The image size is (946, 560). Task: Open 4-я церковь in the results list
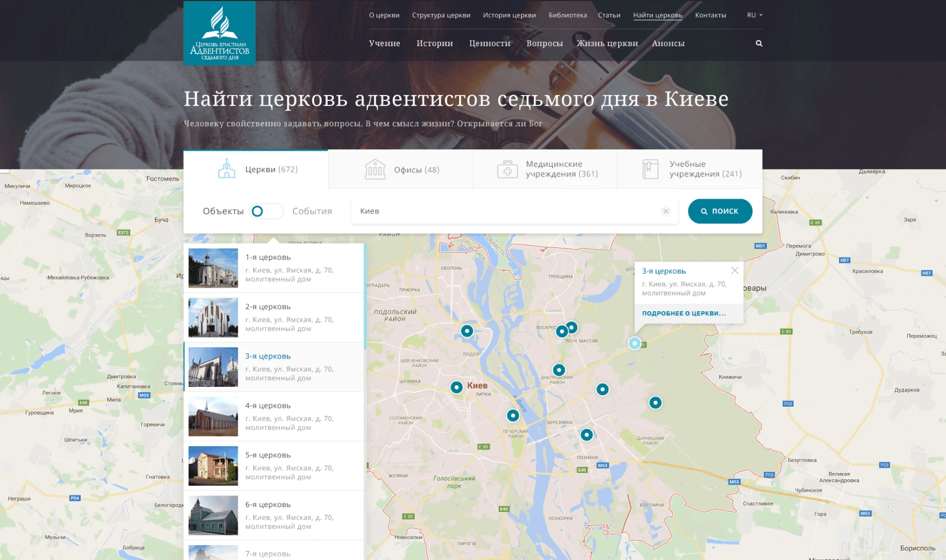[x=274, y=416]
